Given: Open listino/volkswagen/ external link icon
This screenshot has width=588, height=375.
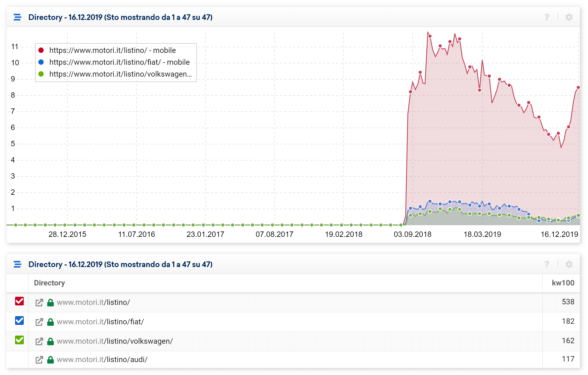Looking at the screenshot, I should click(39, 342).
